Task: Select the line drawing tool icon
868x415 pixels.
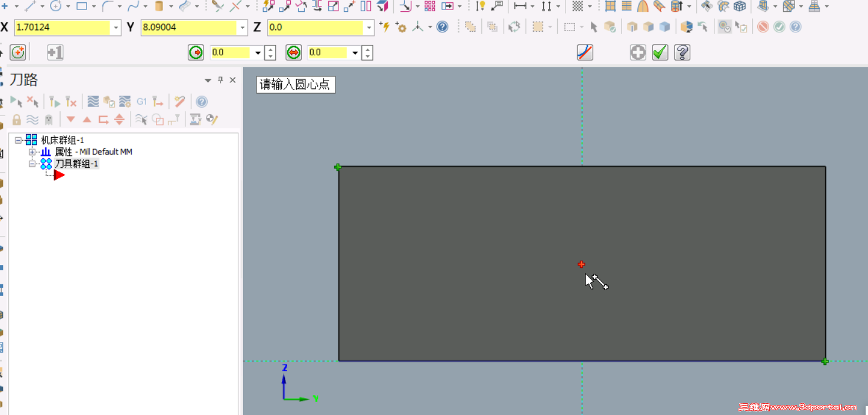Action: coord(30,6)
